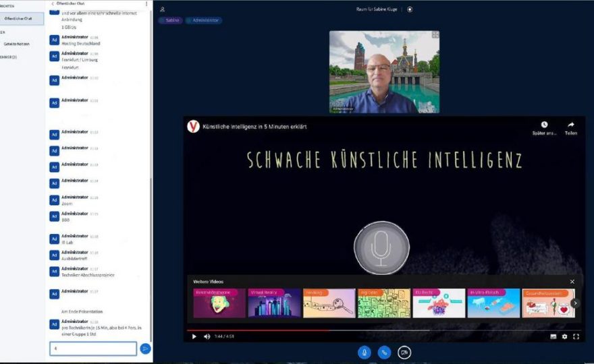
Task: Open the Fracking video thumbnail
Action: coord(329,303)
